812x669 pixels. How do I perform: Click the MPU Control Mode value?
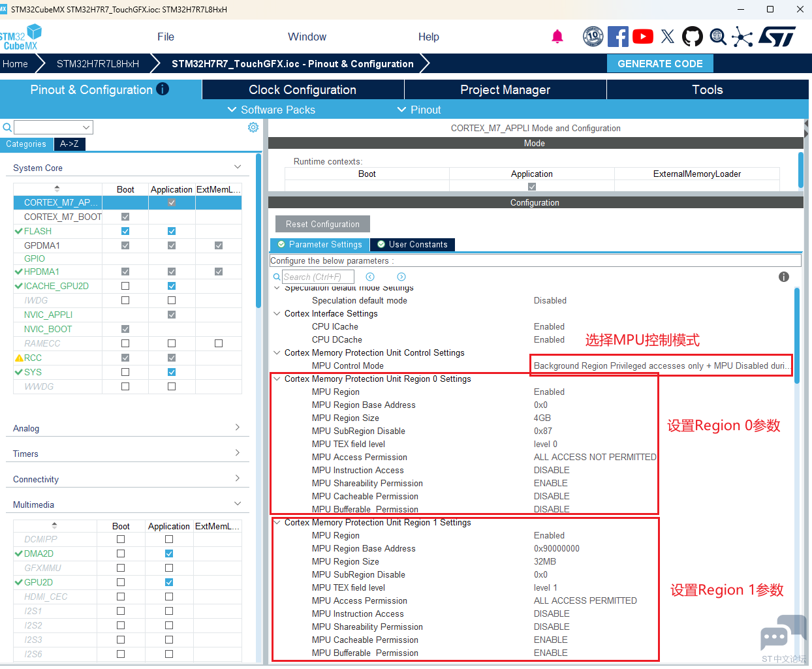coord(661,366)
